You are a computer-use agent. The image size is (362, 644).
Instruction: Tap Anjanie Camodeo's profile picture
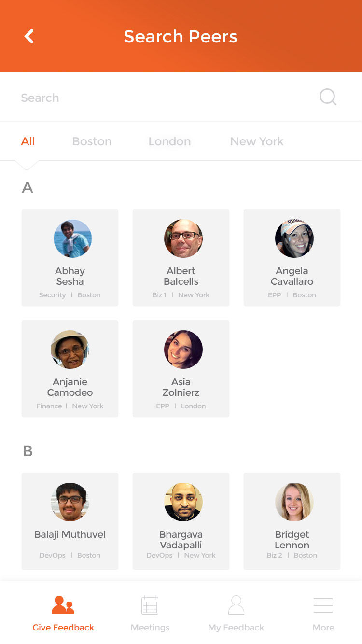click(70, 350)
